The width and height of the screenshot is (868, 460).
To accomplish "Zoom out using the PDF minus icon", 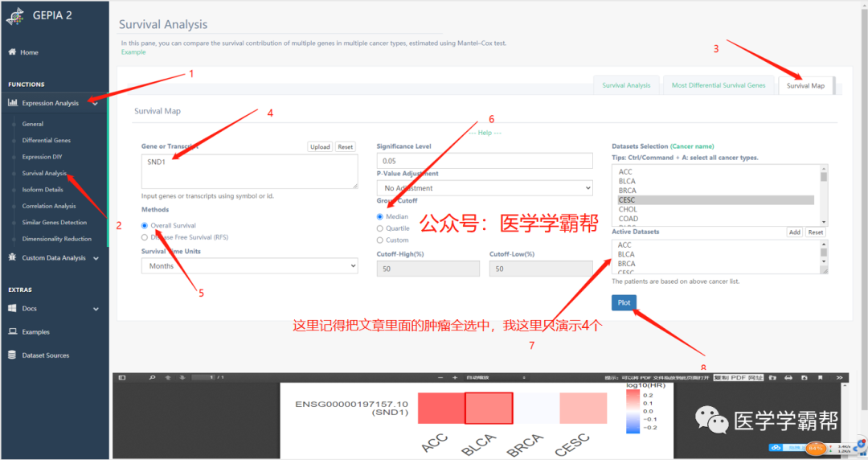I will [x=440, y=377].
